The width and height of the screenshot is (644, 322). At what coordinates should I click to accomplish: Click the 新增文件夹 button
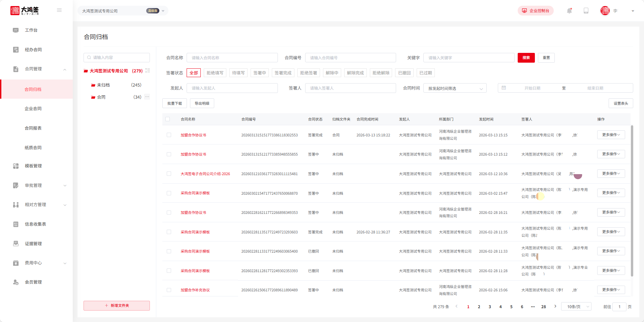(x=117, y=305)
